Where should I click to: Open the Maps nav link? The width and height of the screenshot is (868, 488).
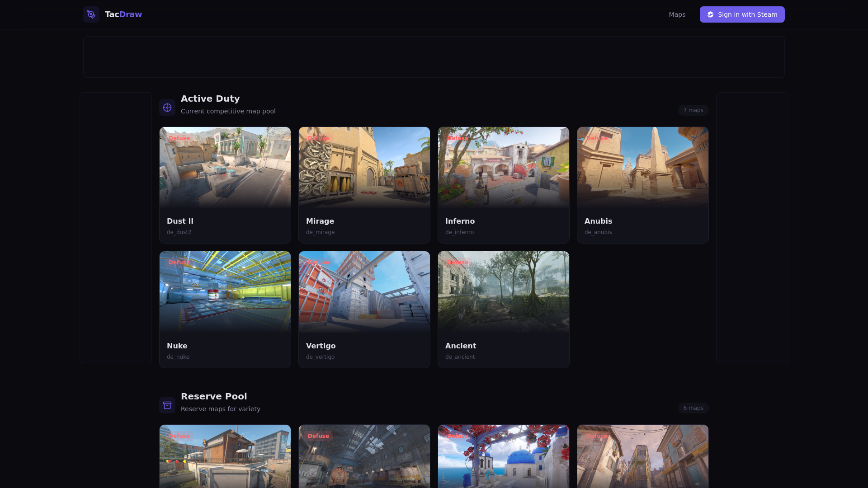click(x=677, y=14)
